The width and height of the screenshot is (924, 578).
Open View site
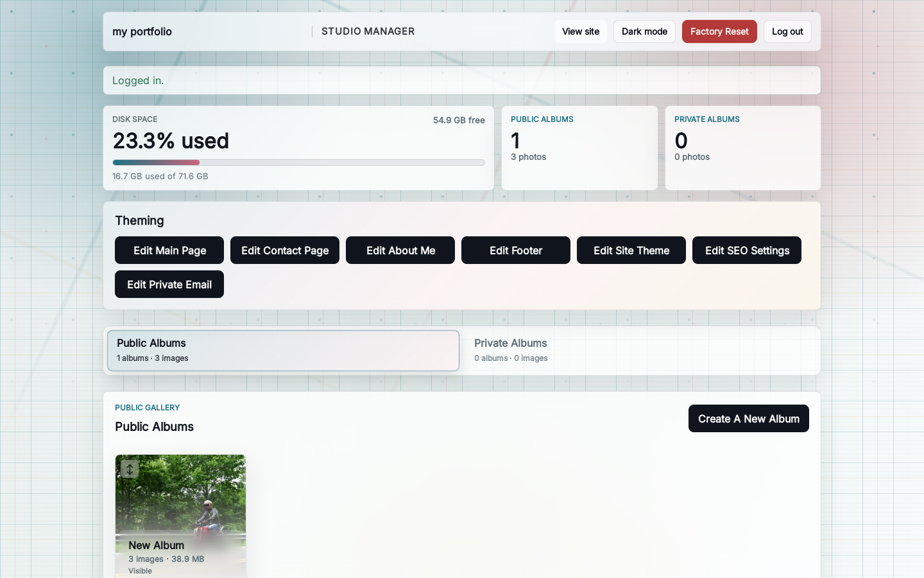pos(581,31)
